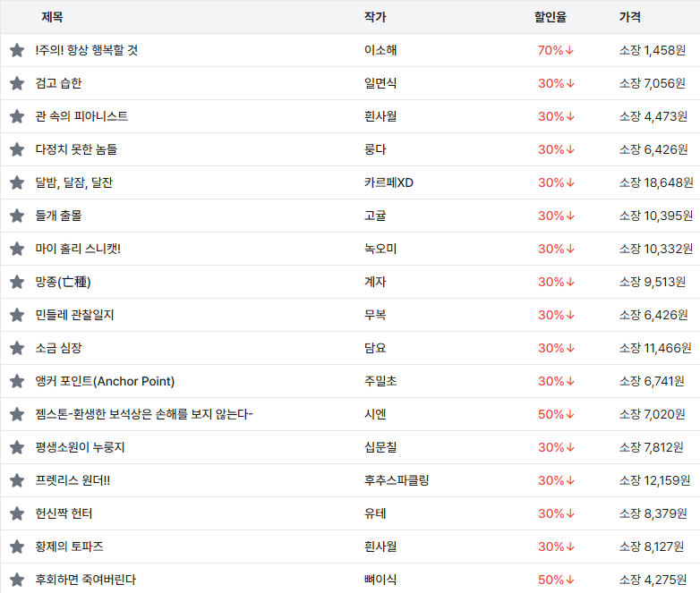
Task: Click the star beside 헌신짝 헌터
Action: click(17, 513)
